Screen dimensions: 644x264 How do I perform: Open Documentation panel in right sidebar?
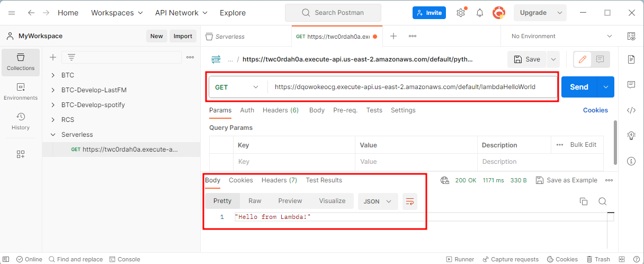631,59
